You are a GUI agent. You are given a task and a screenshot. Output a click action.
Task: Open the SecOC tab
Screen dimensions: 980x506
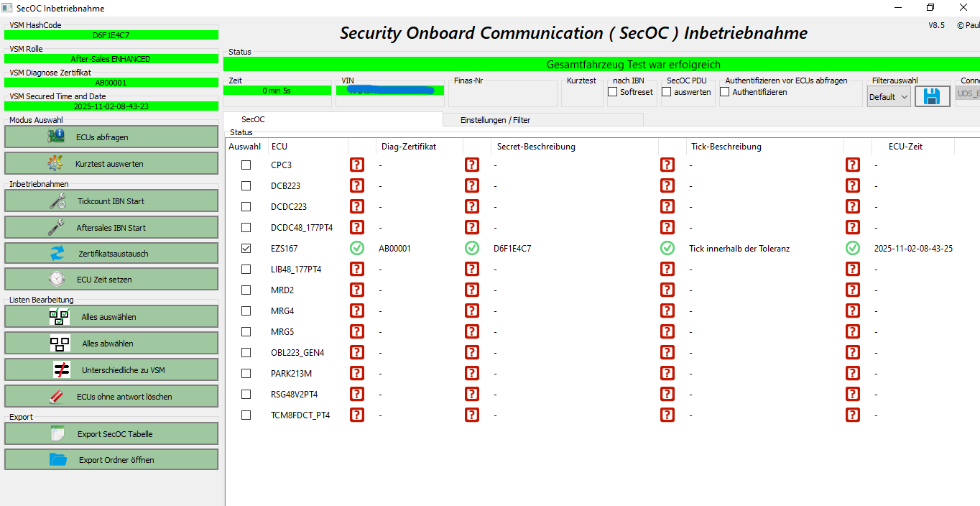click(253, 119)
